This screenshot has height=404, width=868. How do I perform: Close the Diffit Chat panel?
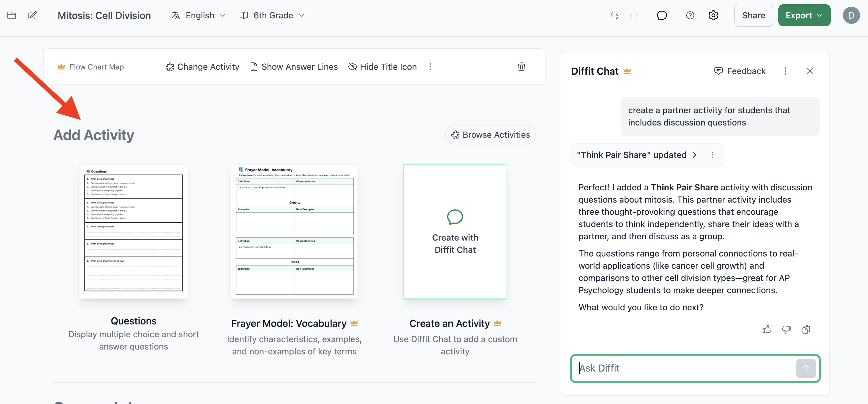pos(810,71)
